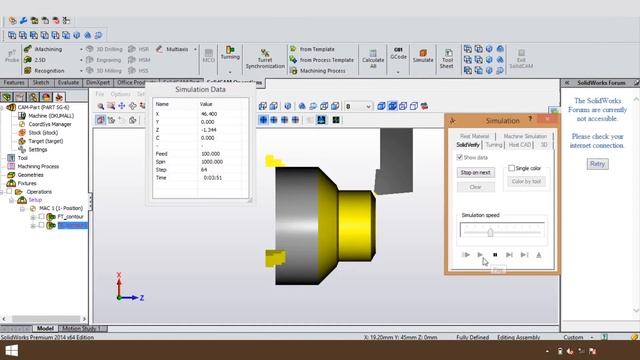Click the Color by tool button
Viewport: 640px width, 360px height.
526,181
